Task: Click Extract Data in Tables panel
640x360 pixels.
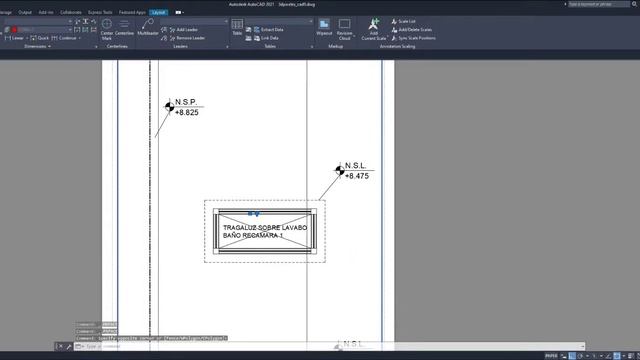Action: (268, 30)
